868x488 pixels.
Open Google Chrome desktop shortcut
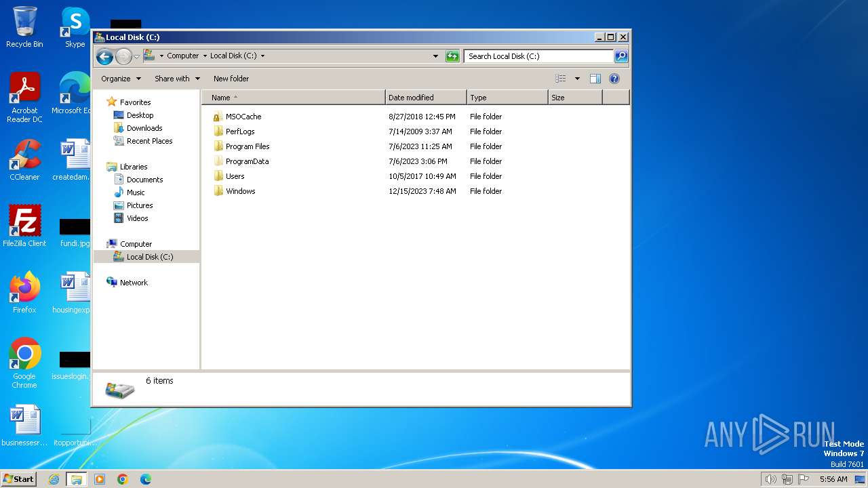click(x=24, y=363)
